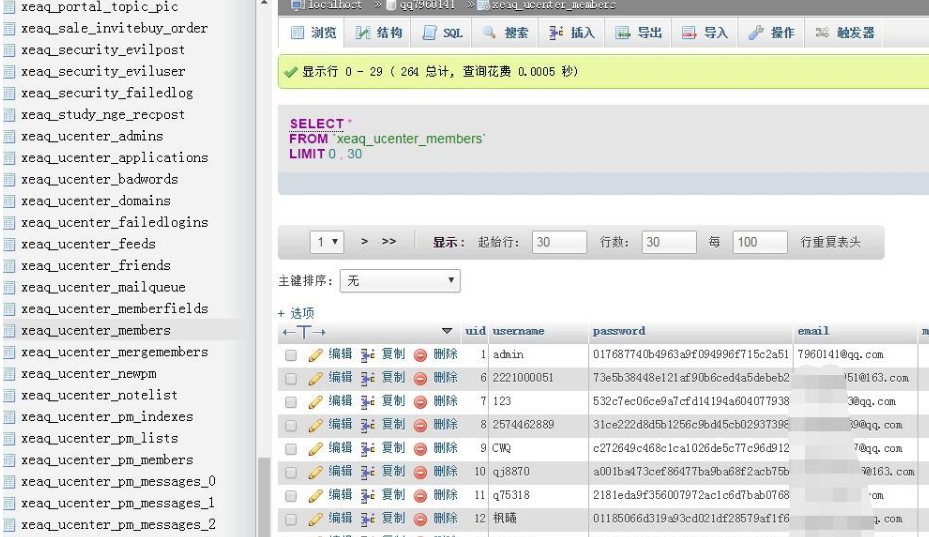Click the pencil edit icon for qj8870 row
The image size is (929, 537).
pos(316,472)
